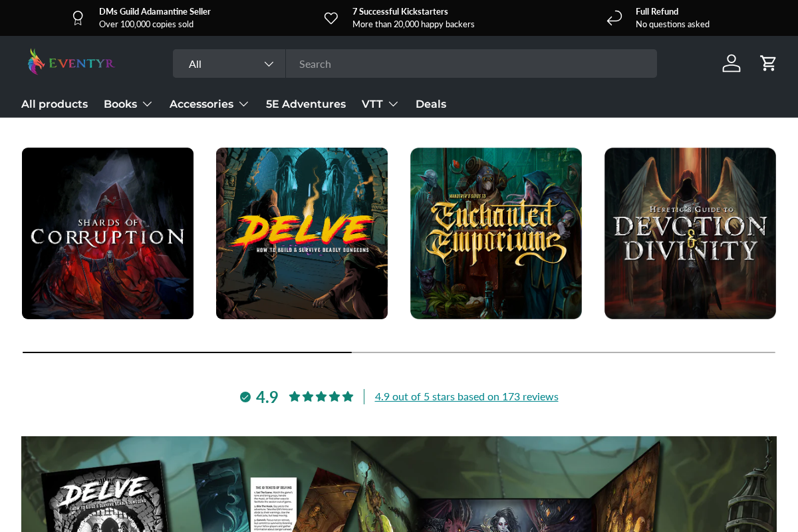Open the All category selector in search bar
Image resolution: width=798 pixels, height=532 pixels.
point(229,63)
